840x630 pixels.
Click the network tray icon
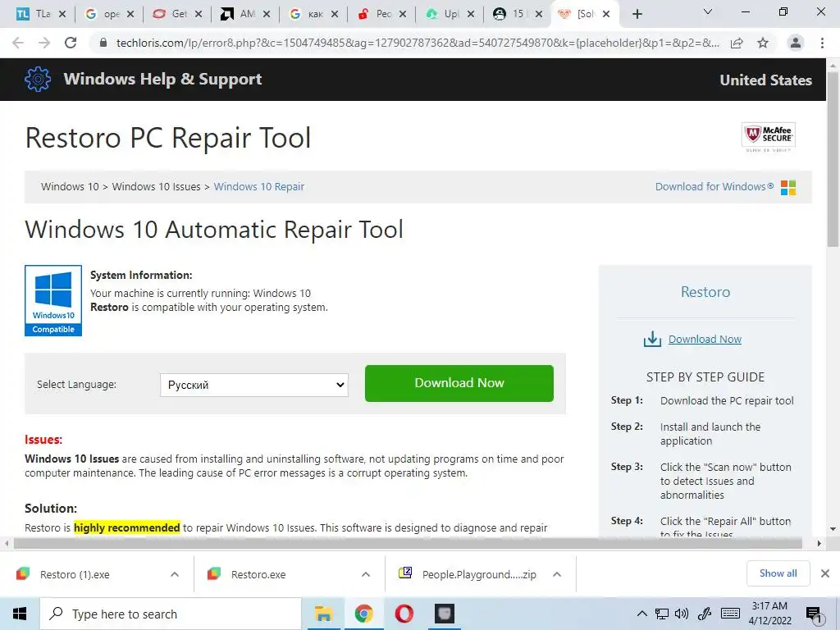(662, 614)
